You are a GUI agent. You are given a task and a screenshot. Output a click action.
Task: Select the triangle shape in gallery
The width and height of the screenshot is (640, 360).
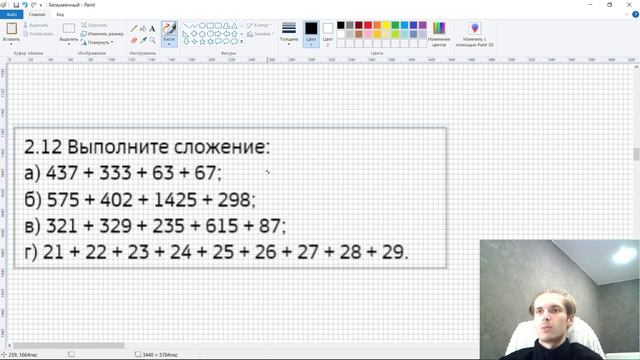click(234, 25)
